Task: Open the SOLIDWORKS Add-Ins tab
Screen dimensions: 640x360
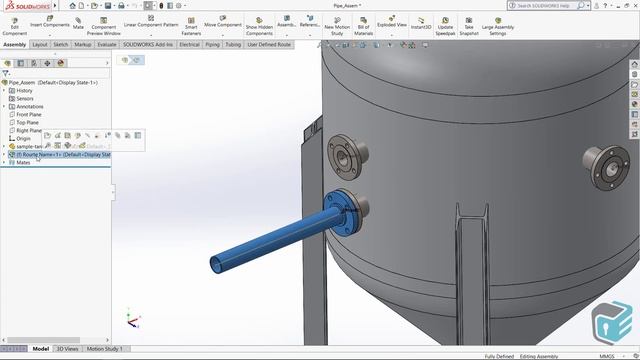Action: (148, 44)
